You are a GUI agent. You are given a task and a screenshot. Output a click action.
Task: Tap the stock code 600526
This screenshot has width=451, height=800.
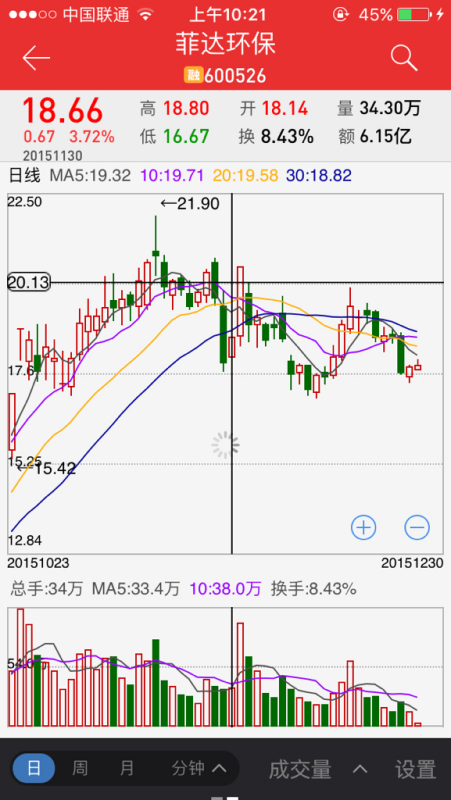(x=235, y=76)
